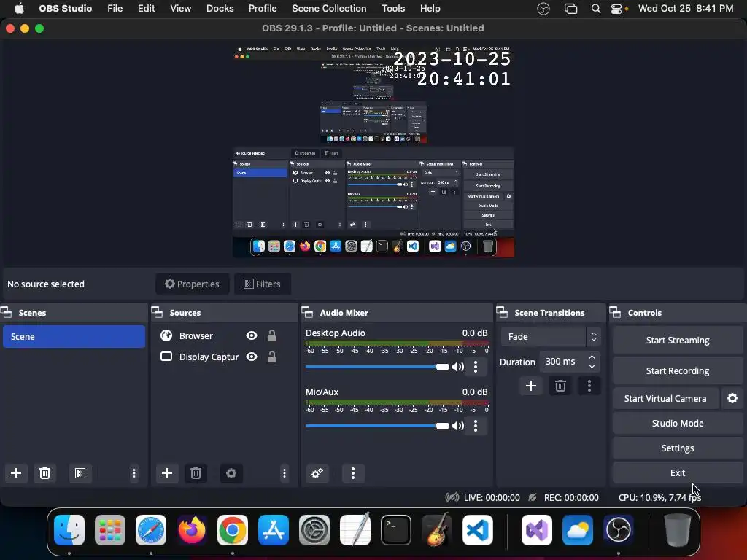Open the Sources panel three-dot menu
Viewport: 747px width, 560px height.
pos(285,473)
